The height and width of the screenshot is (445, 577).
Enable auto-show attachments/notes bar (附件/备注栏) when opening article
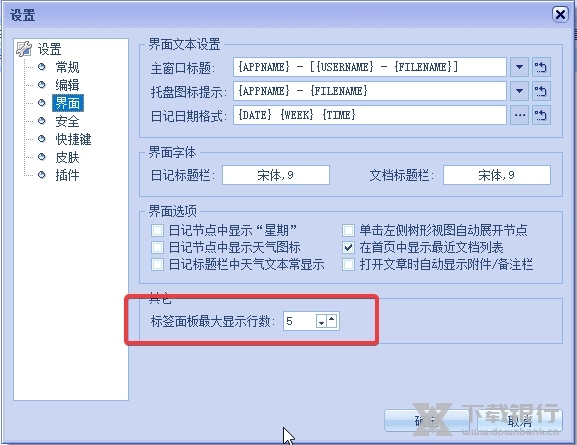click(x=348, y=264)
